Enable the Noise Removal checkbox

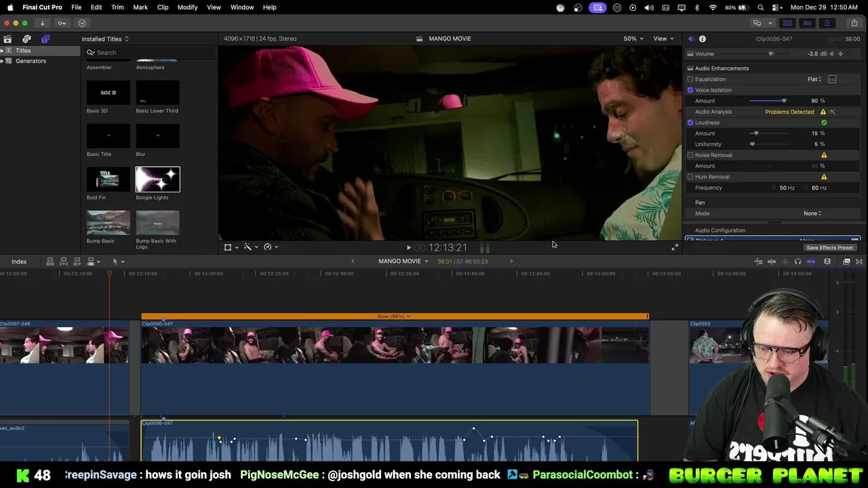[690, 155]
